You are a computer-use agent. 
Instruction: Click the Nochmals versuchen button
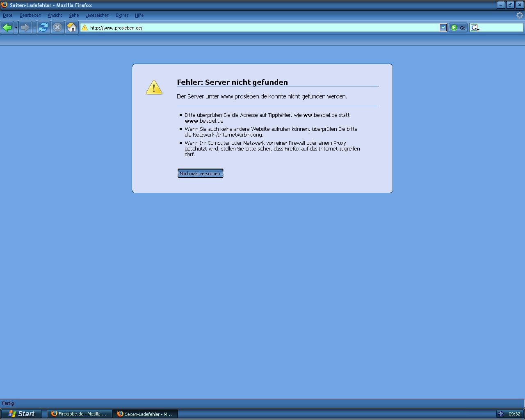(200, 173)
